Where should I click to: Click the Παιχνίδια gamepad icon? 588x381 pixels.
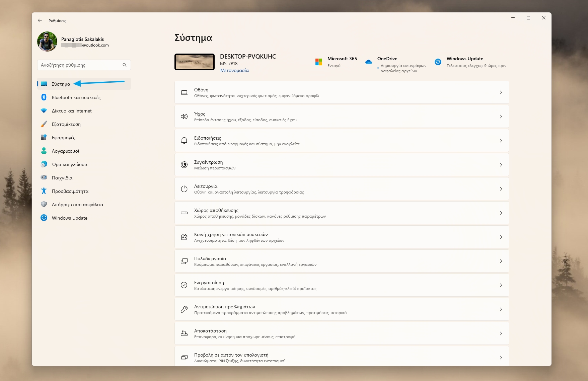(x=44, y=177)
